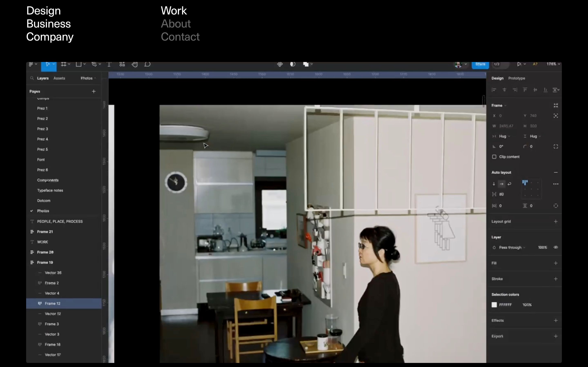
Task: Add a new page with plus icon
Action: tap(94, 91)
